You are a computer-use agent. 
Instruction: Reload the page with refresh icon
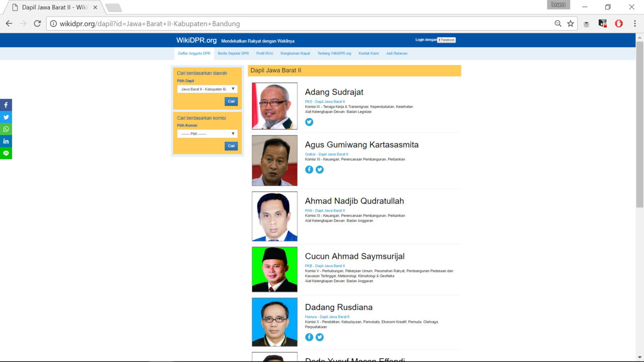pos(37,24)
